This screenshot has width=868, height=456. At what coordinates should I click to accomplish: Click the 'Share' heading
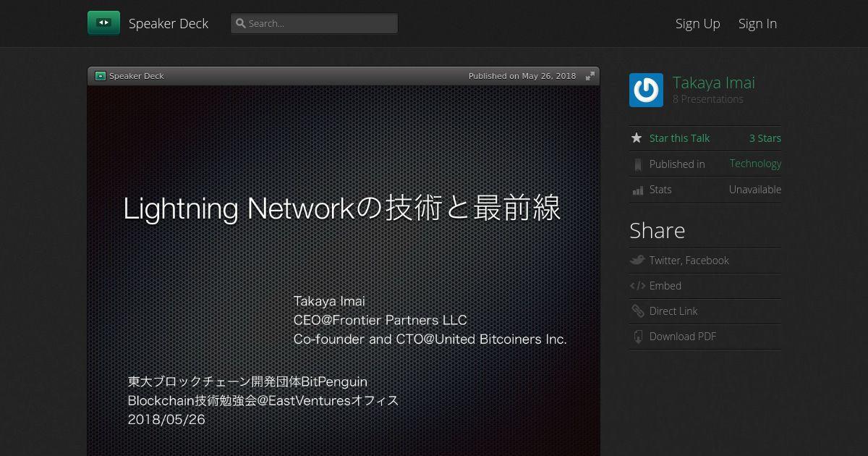658,230
